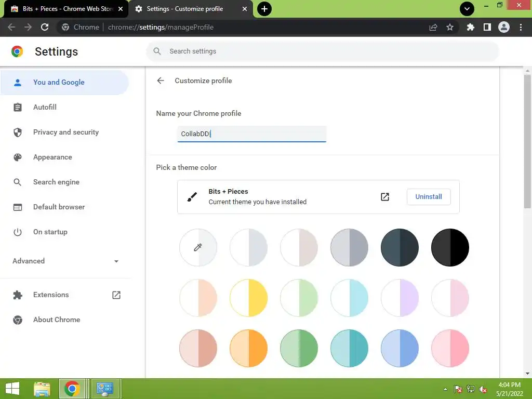Viewport: 532px width, 399px height.
Task: Select the blue theme swatch
Action: 400,348
